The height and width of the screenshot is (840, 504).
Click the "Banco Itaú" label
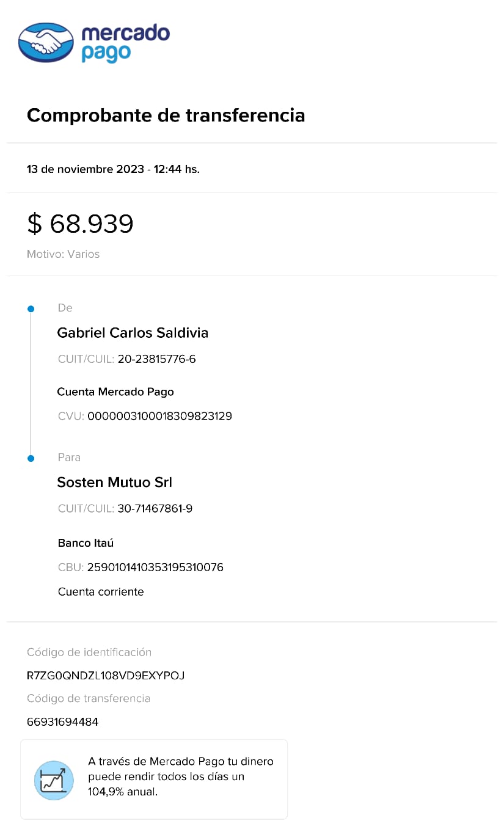(86, 543)
